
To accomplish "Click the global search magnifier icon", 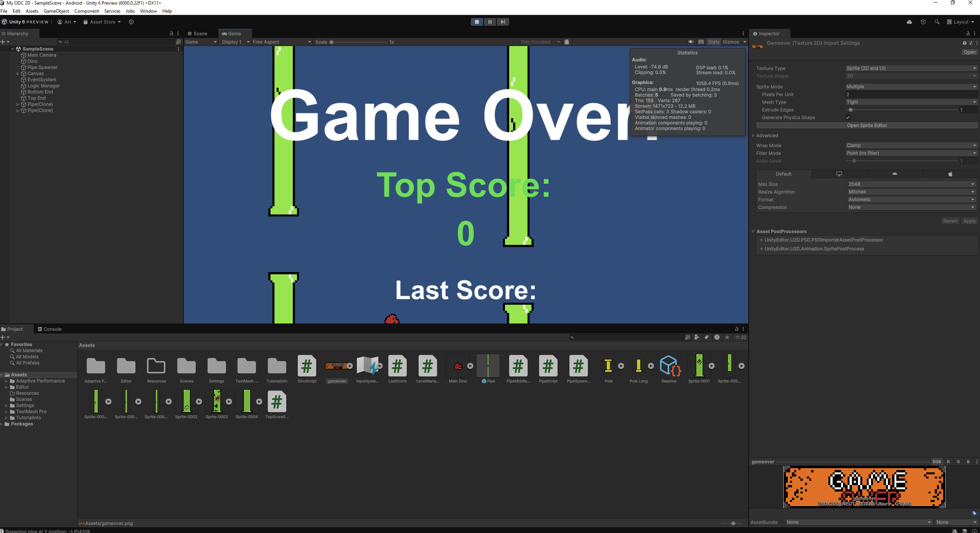I will point(937,22).
